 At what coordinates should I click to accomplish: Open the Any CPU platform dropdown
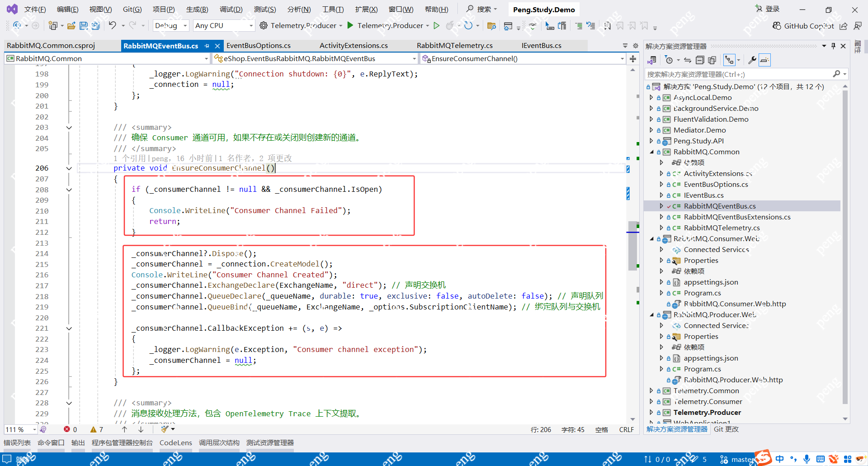[224, 26]
